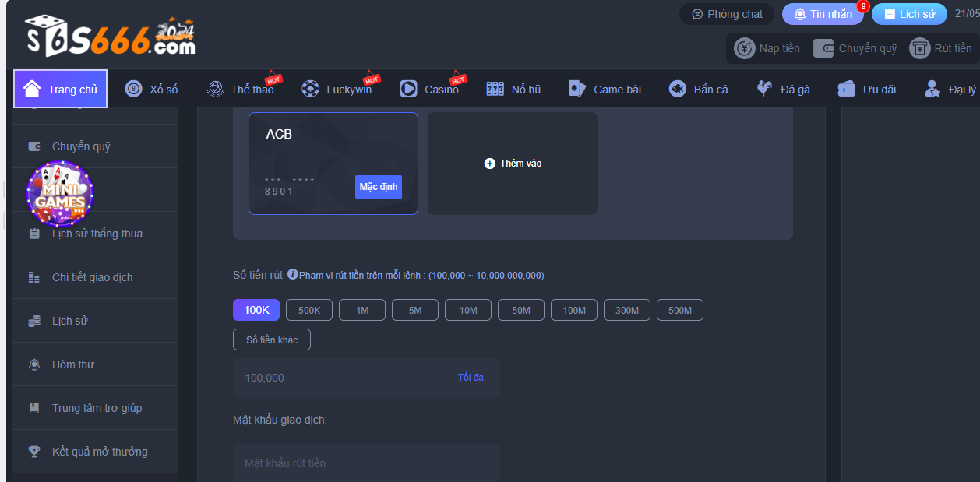Open Phòng chat chat room

(x=727, y=14)
